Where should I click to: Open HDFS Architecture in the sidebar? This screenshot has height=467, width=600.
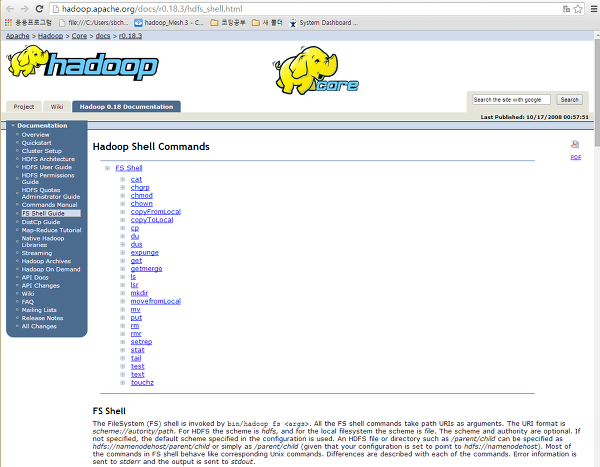pos(48,159)
